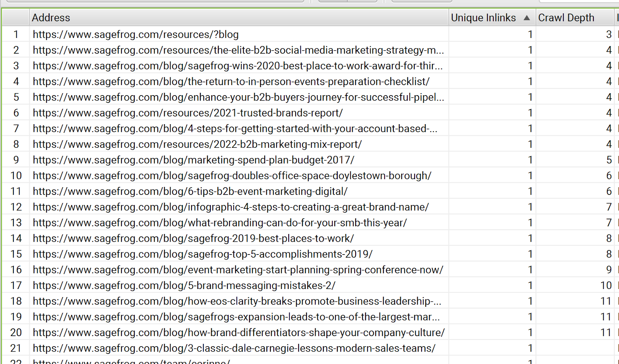Select Unique Inlinks value for 2022-b2b-marketing-mix-report
This screenshot has width=619, height=364.
pyautogui.click(x=530, y=144)
